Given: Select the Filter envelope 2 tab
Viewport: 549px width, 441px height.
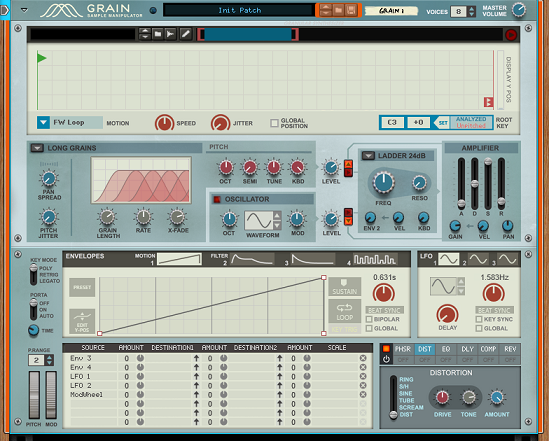Looking at the screenshot, I should click(x=251, y=259).
